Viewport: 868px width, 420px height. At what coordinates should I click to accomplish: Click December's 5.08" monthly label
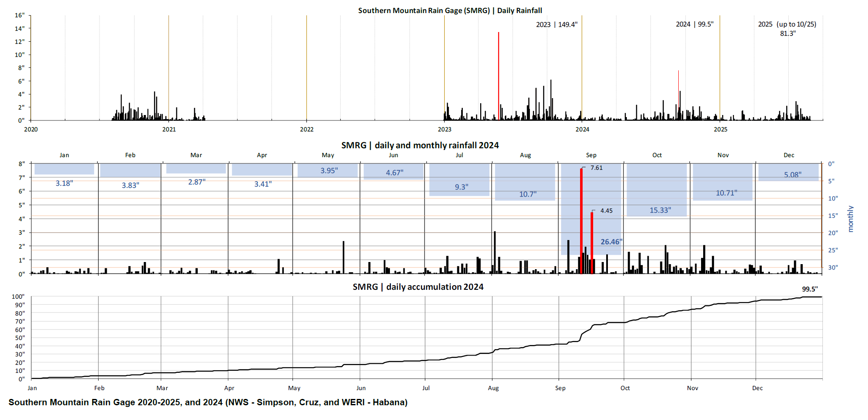[793, 174]
